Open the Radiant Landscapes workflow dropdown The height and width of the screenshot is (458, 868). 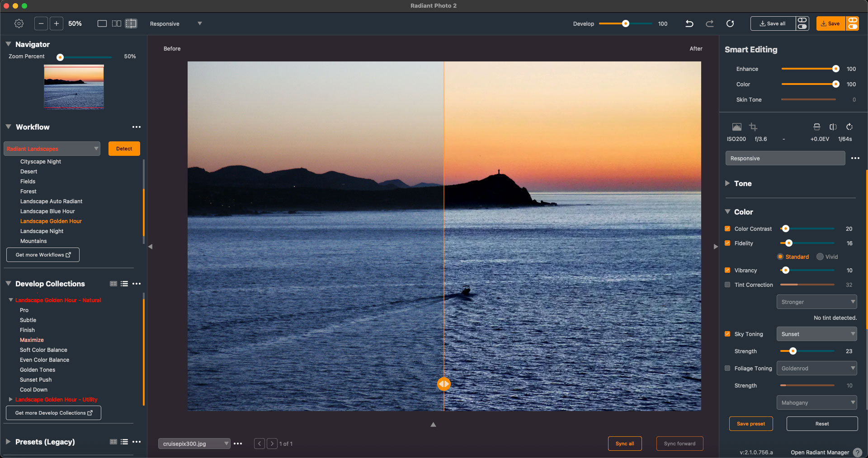pos(52,149)
